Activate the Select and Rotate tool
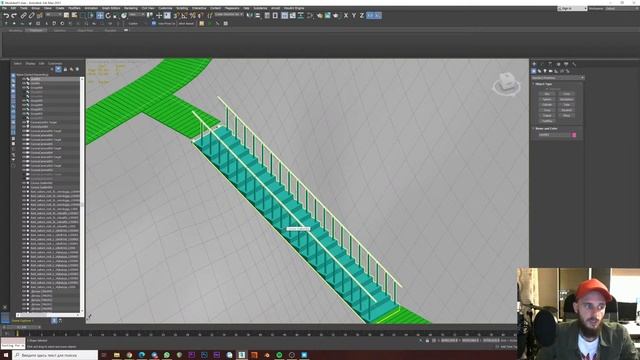640x360 pixels. 108,16
